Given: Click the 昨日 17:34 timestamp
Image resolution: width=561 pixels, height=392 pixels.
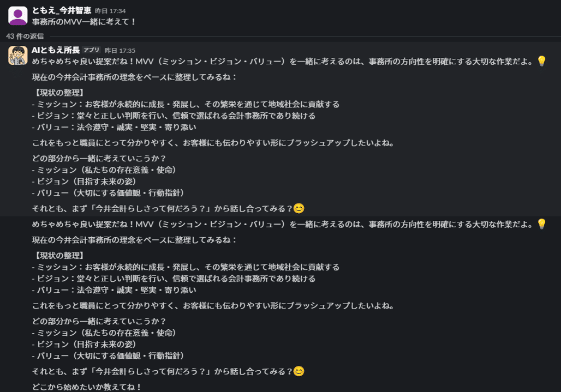Looking at the screenshot, I should 110,11.
